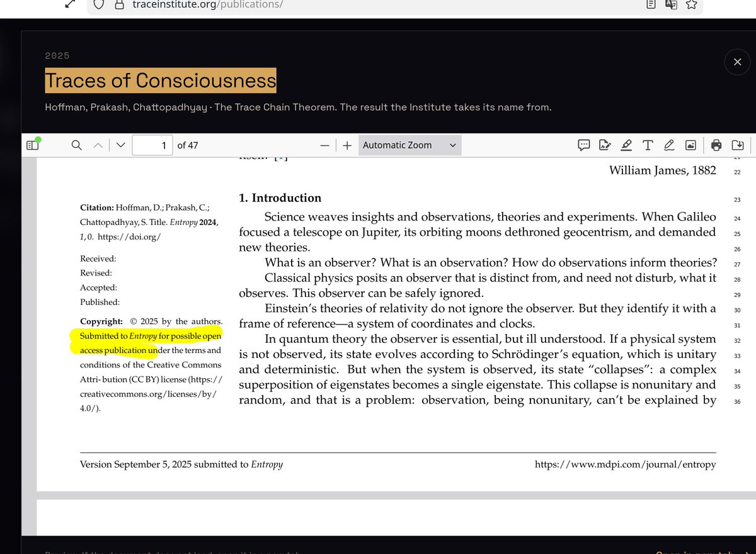
Task: Select the highlight tool
Action: coord(626,145)
